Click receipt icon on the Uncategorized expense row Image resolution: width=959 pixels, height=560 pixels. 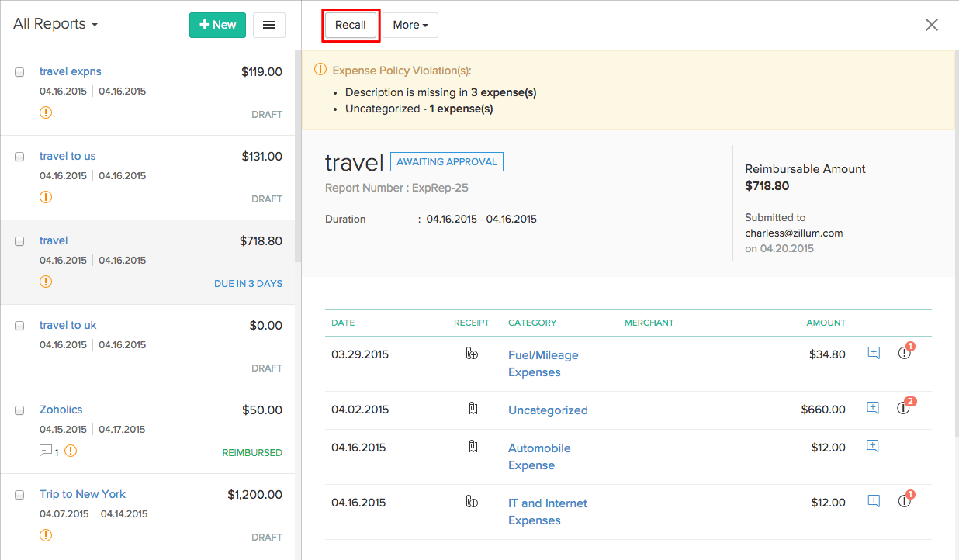473,409
